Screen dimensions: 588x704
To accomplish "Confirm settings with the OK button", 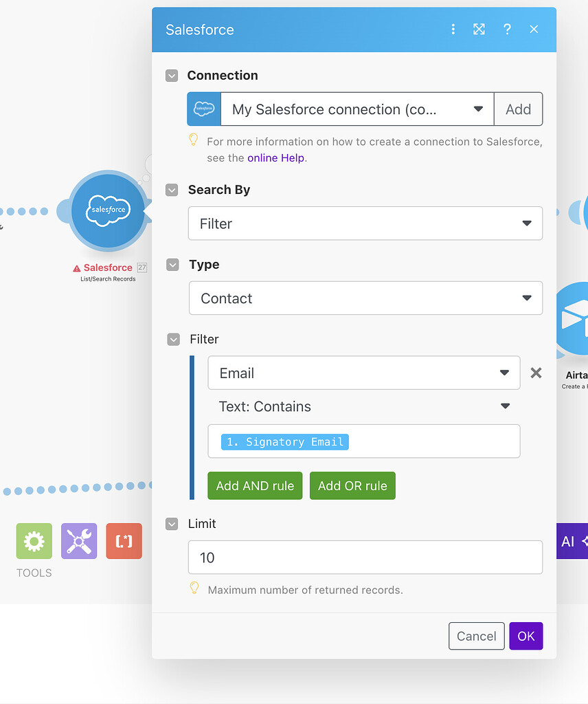I will tap(526, 636).
